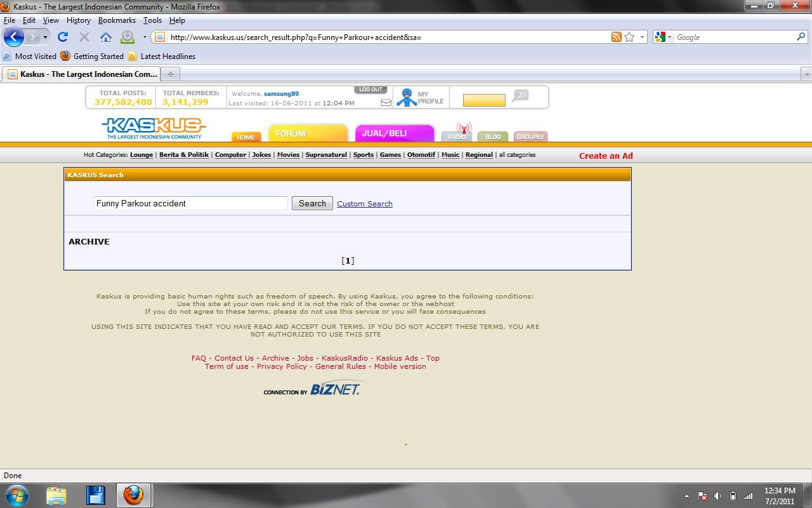Reload the page with the refresh icon
812x508 pixels.
63,37
